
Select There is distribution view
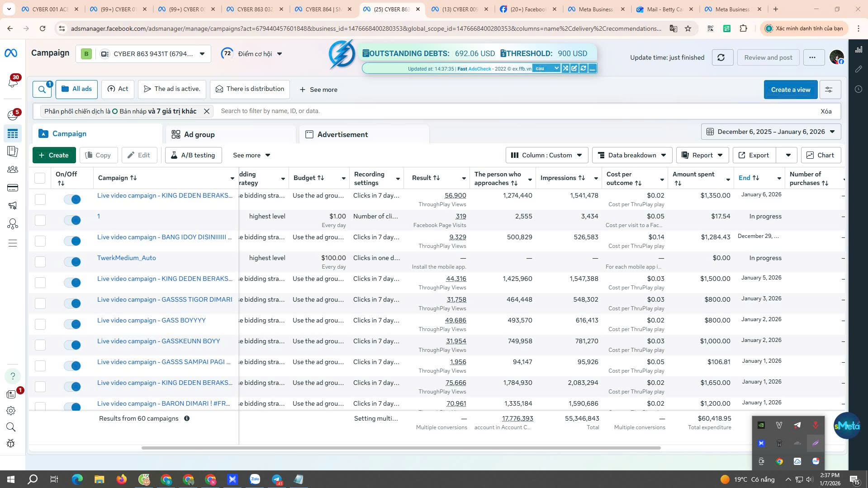point(250,89)
